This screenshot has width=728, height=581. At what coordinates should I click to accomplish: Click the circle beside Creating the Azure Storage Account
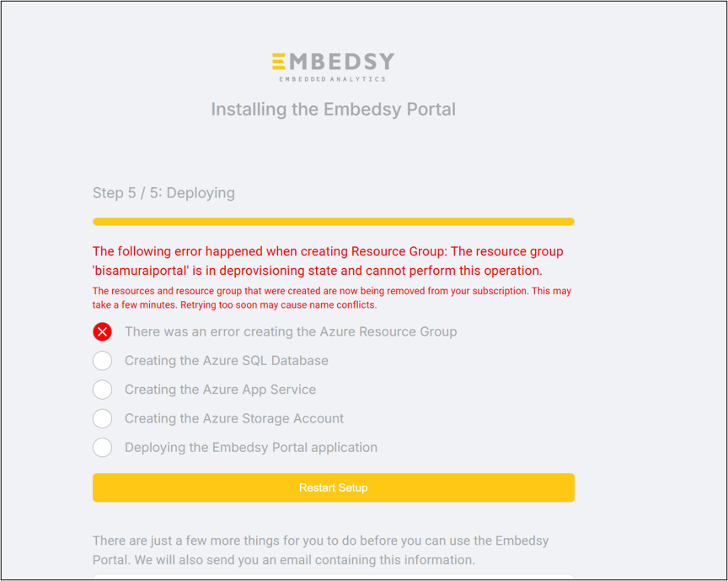click(102, 418)
